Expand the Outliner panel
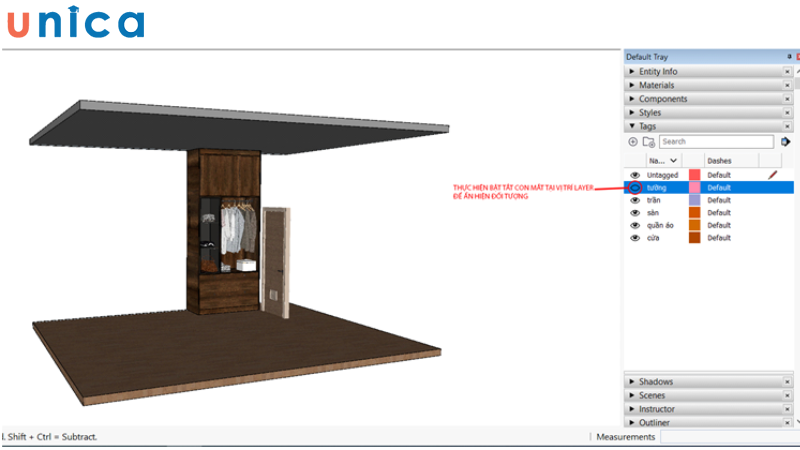This screenshot has height=450, width=800. (x=632, y=422)
